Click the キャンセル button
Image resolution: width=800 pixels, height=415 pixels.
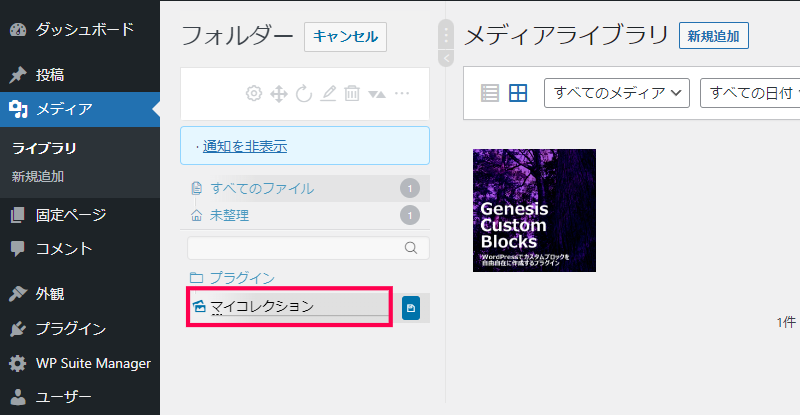(x=345, y=37)
